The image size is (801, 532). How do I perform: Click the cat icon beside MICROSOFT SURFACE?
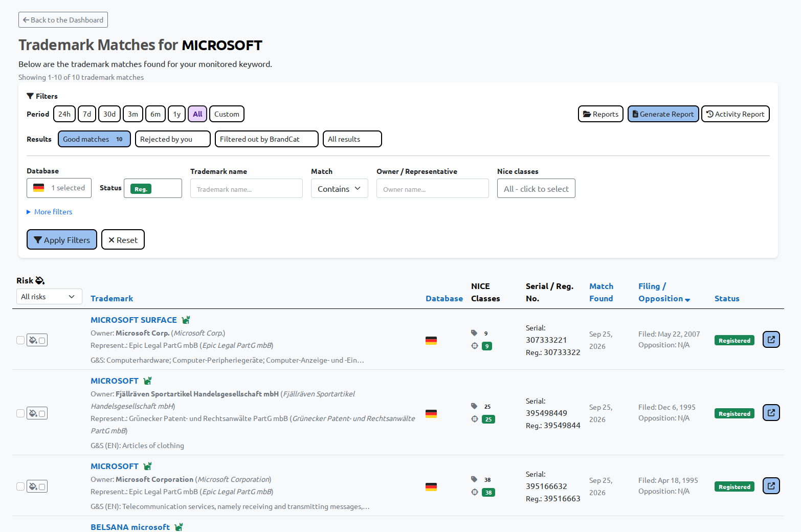click(x=186, y=320)
